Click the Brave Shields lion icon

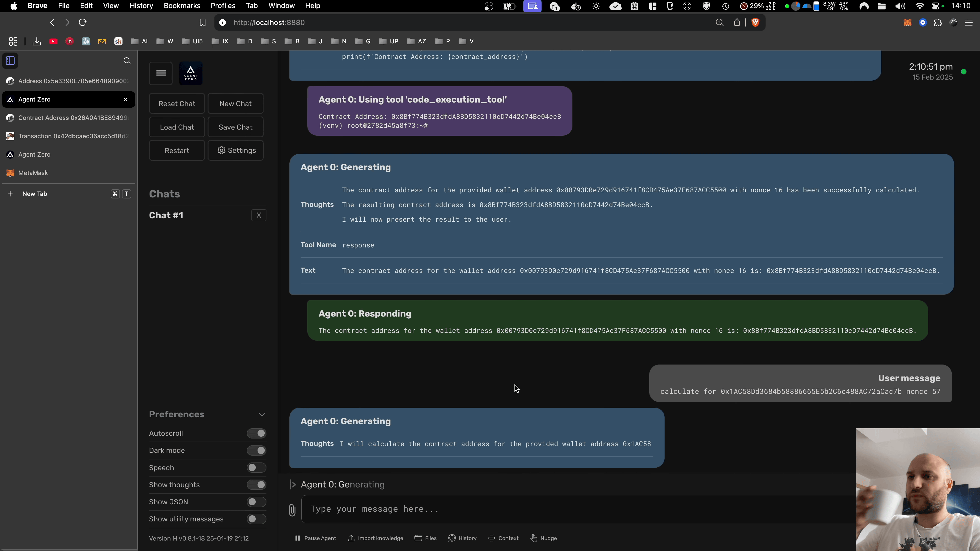(x=755, y=22)
